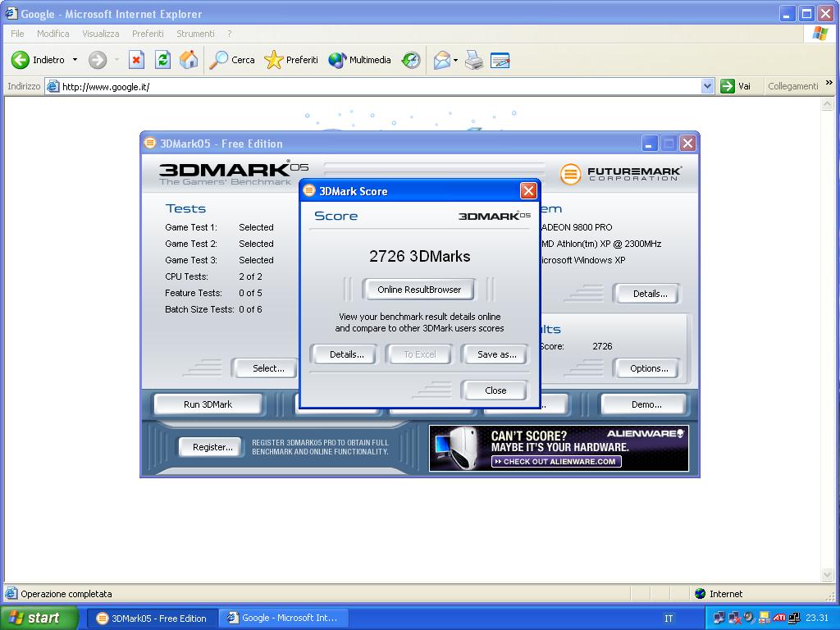Open the History clock icon in toolbar

[411, 60]
